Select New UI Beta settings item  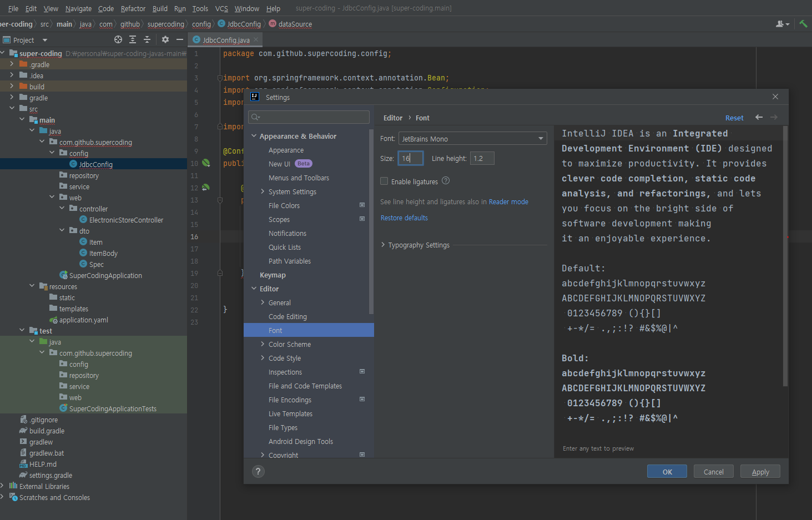[290, 164]
